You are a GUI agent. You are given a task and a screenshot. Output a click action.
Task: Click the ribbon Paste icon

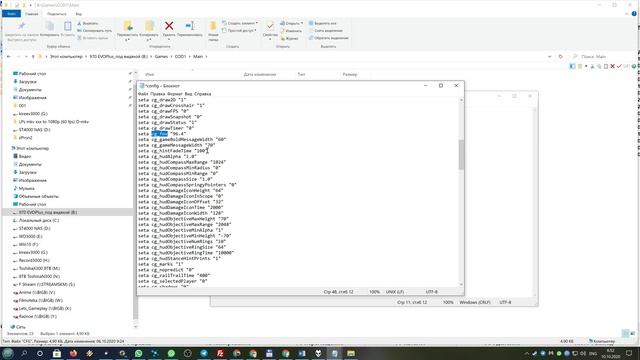tap(67, 26)
